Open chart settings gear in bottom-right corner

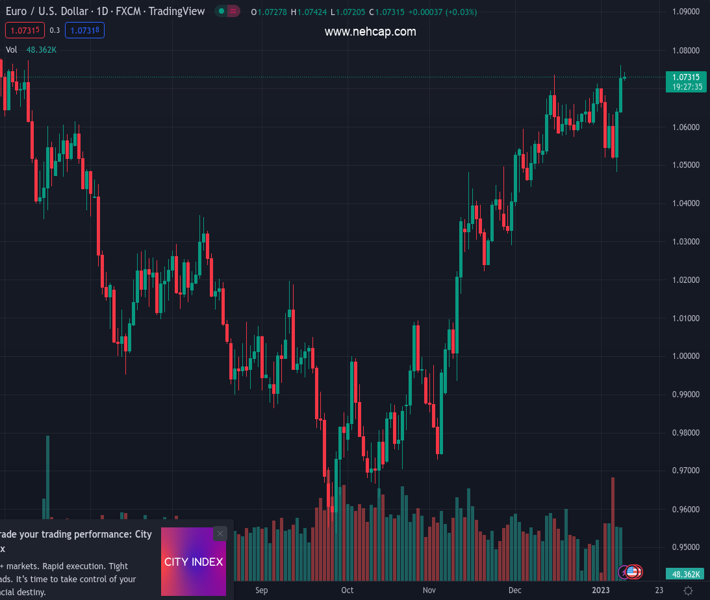pyautogui.click(x=688, y=591)
